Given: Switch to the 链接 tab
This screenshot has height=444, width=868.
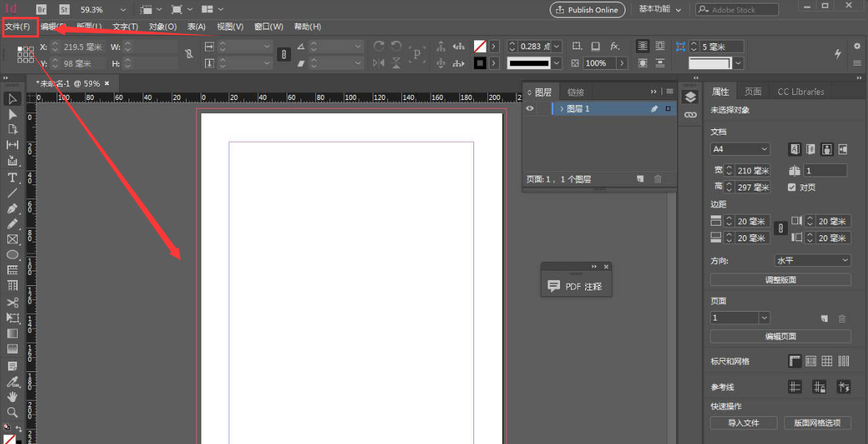Looking at the screenshot, I should [x=575, y=92].
